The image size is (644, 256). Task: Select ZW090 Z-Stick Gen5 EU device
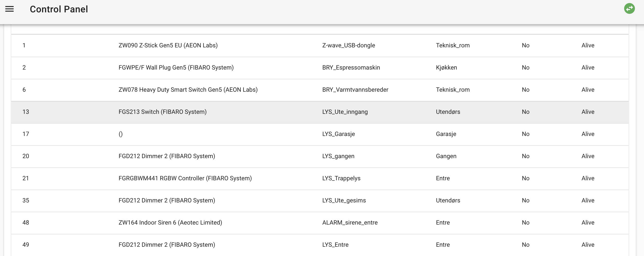point(168,46)
